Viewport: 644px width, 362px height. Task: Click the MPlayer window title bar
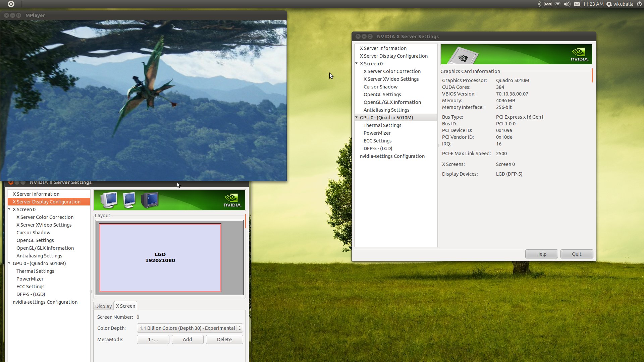point(144,15)
